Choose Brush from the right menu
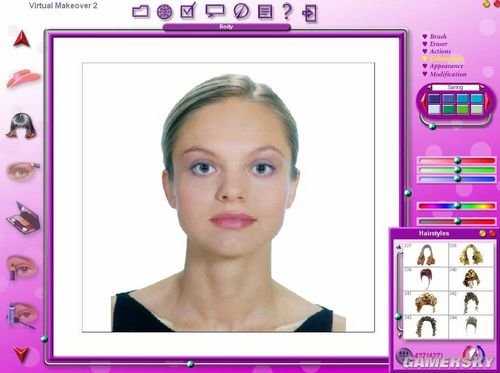 [x=438, y=36]
